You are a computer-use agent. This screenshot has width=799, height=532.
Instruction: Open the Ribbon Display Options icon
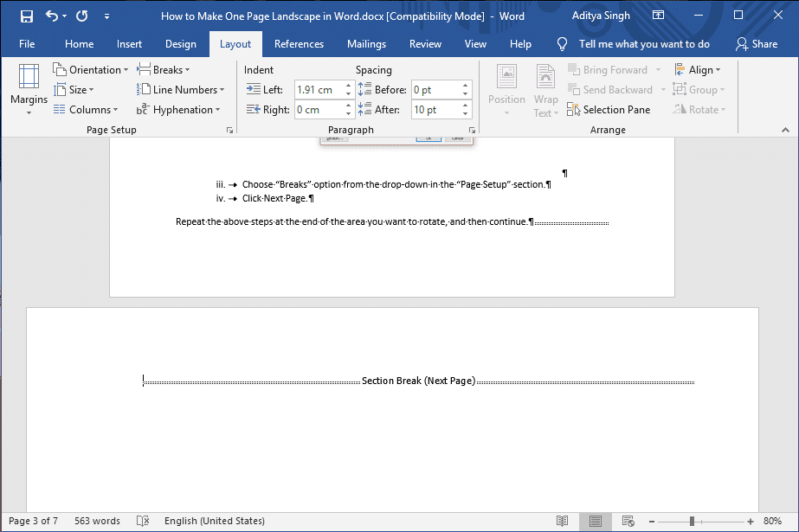[659, 16]
